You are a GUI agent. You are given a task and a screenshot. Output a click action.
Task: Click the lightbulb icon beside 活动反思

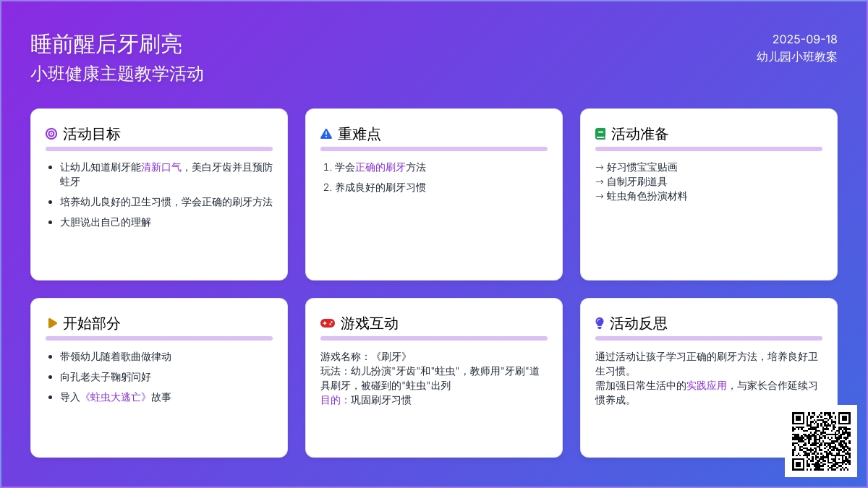click(x=600, y=323)
